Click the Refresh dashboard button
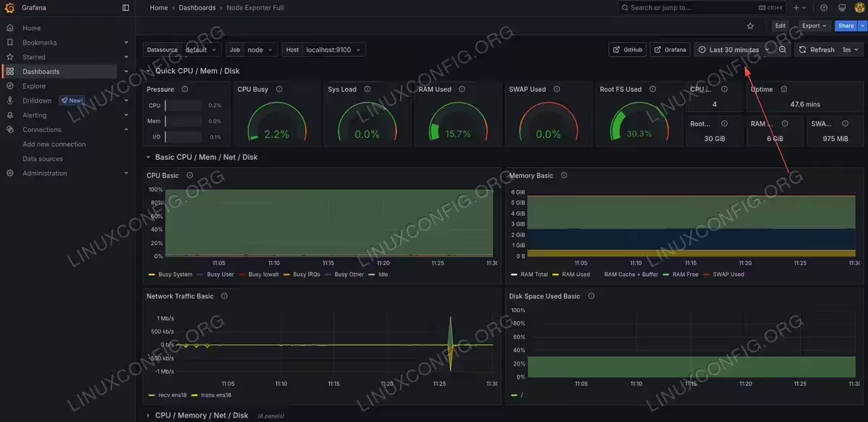The height and width of the screenshot is (422, 868). [x=816, y=50]
